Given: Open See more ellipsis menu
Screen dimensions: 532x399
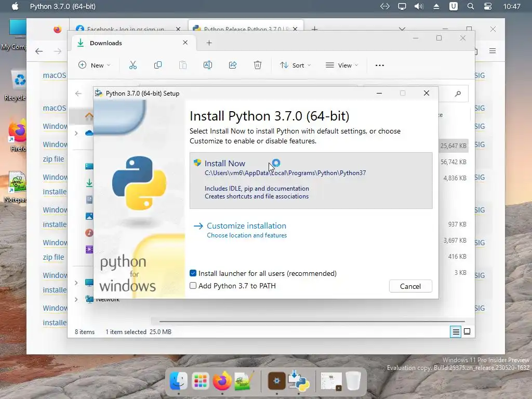Looking at the screenshot, I should [x=380, y=65].
